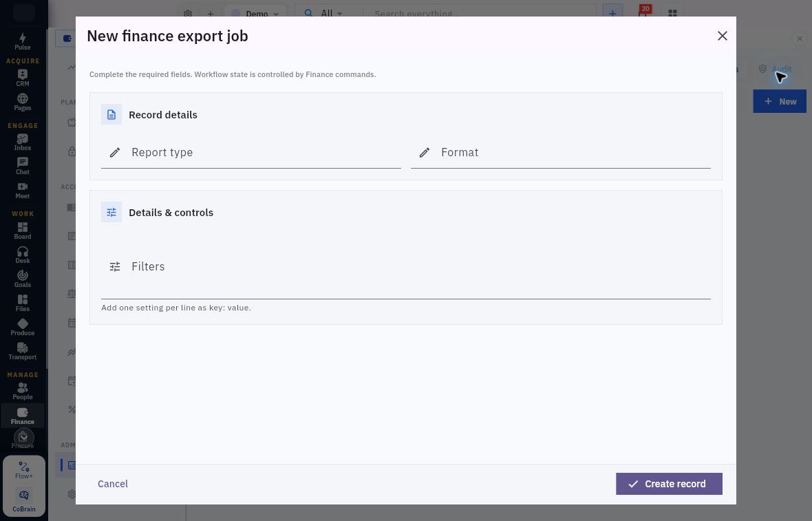Open the Produce module
This screenshot has width=812, height=521.
(x=22, y=327)
